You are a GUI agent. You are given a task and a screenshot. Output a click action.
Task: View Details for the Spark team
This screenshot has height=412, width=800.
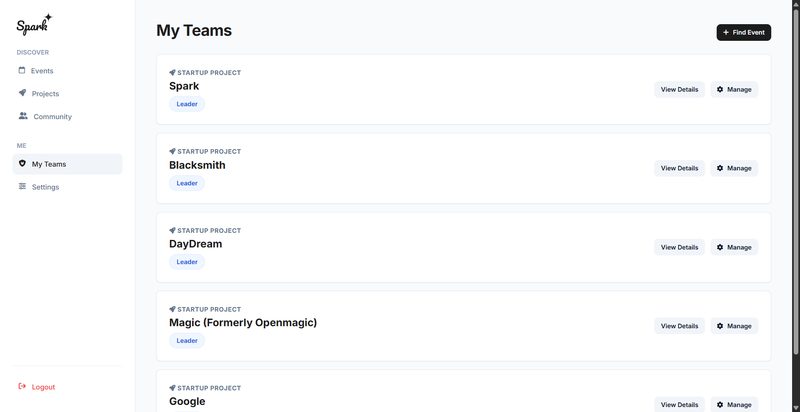point(679,89)
